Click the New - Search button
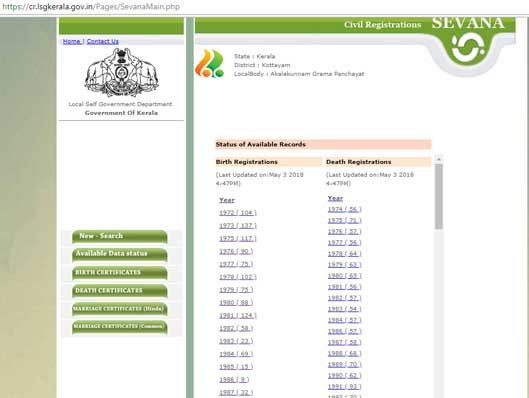This screenshot has height=398, width=529. 120,236
